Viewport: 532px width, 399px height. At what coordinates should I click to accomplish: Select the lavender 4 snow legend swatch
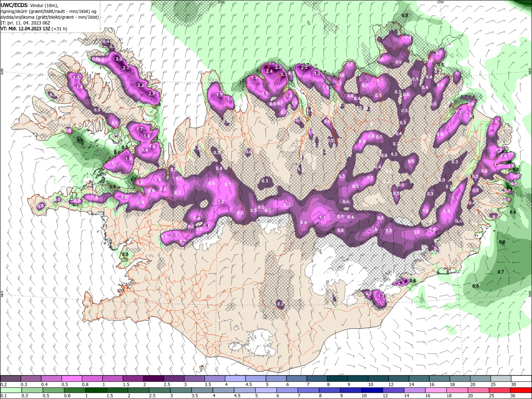tap(235, 379)
